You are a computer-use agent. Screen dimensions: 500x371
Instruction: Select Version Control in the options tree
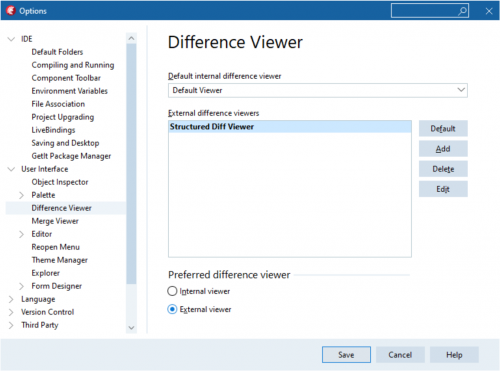point(47,312)
